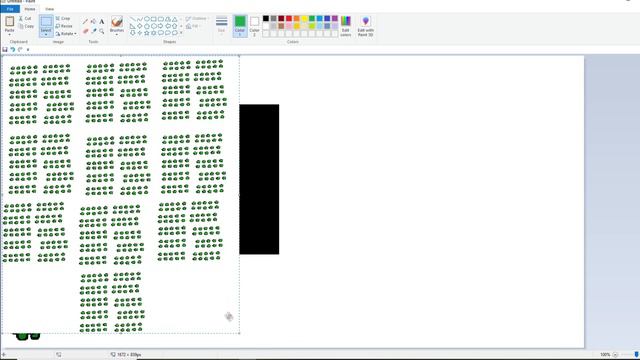Switch to the Home ribbon tab

[x=30, y=9]
